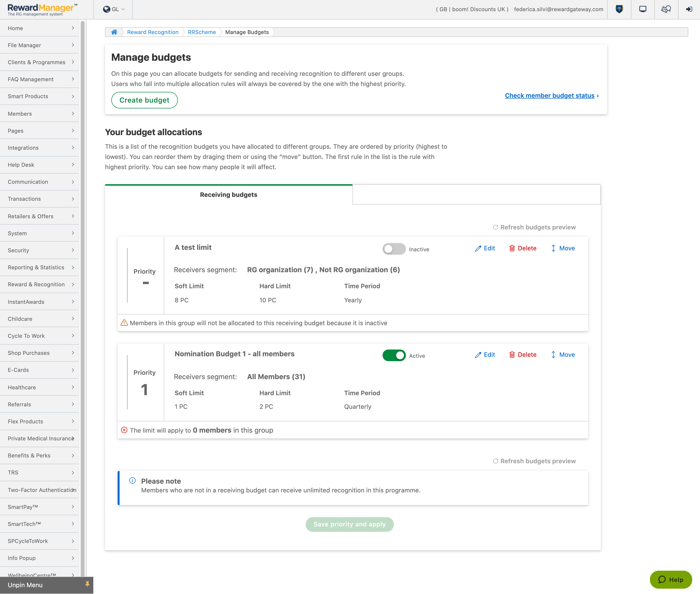
Task: Move the A test limit budget
Action: 563,248
